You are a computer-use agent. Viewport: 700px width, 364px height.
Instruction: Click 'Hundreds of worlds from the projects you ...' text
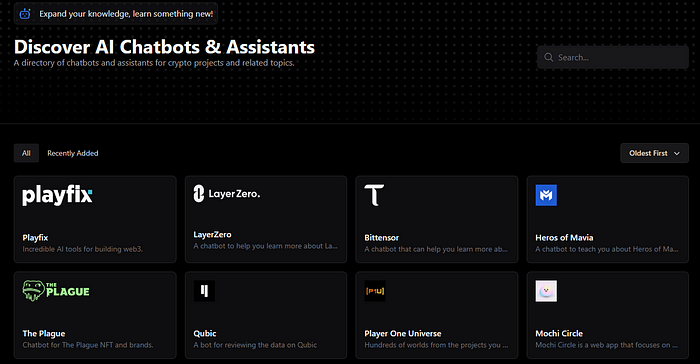point(436,345)
